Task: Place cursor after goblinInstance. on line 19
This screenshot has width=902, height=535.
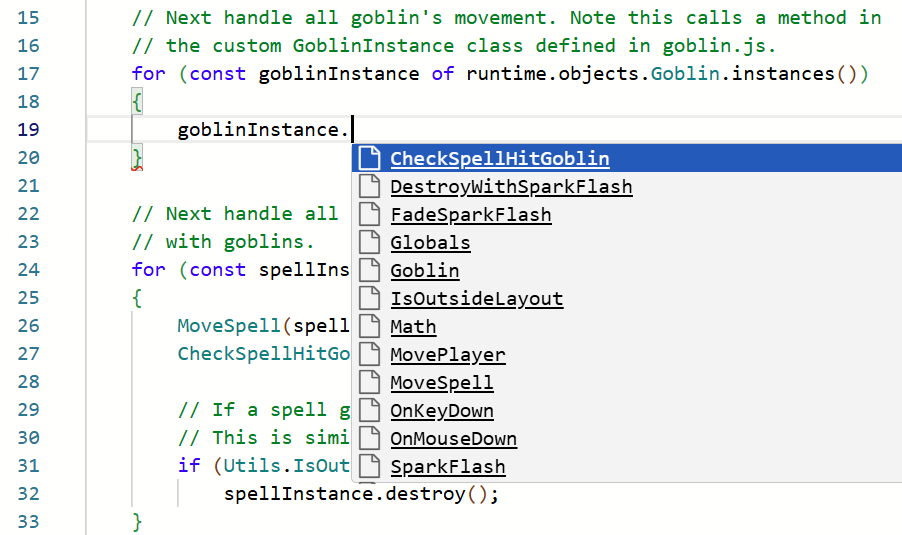Action: click(x=352, y=129)
